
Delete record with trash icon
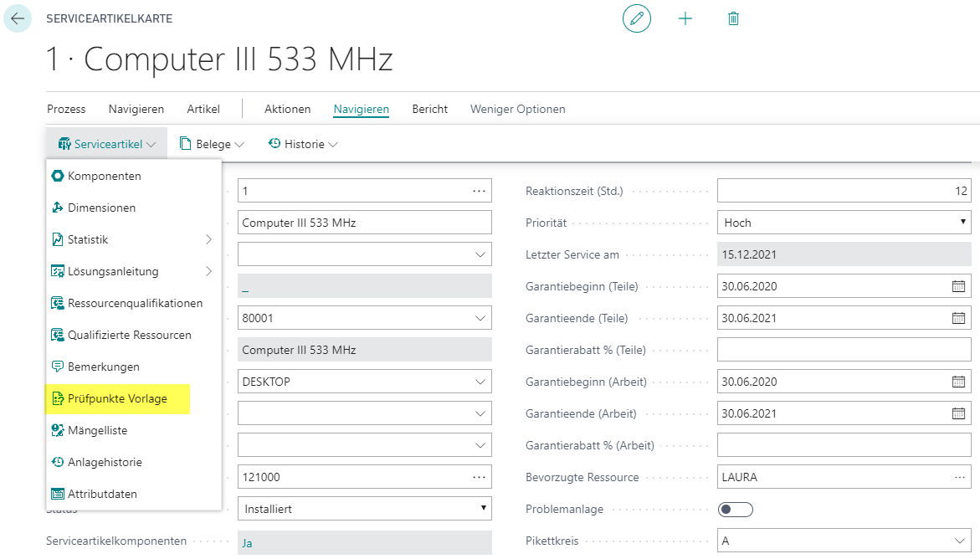(734, 18)
